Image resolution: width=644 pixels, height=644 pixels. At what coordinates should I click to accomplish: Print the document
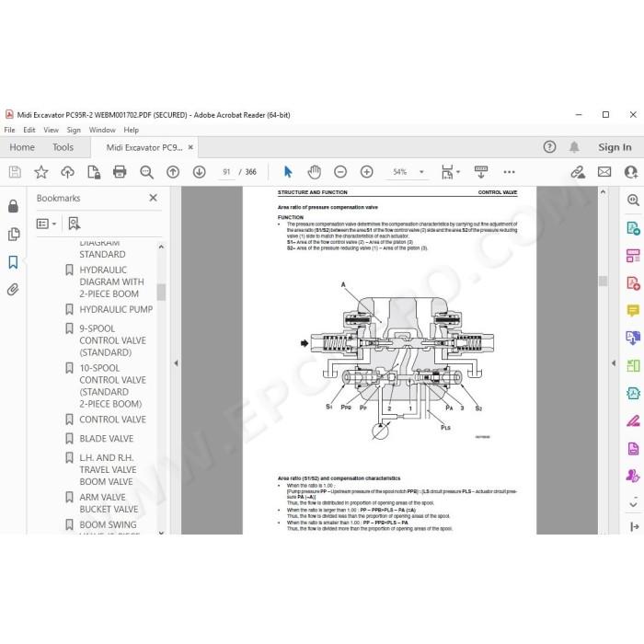point(120,172)
